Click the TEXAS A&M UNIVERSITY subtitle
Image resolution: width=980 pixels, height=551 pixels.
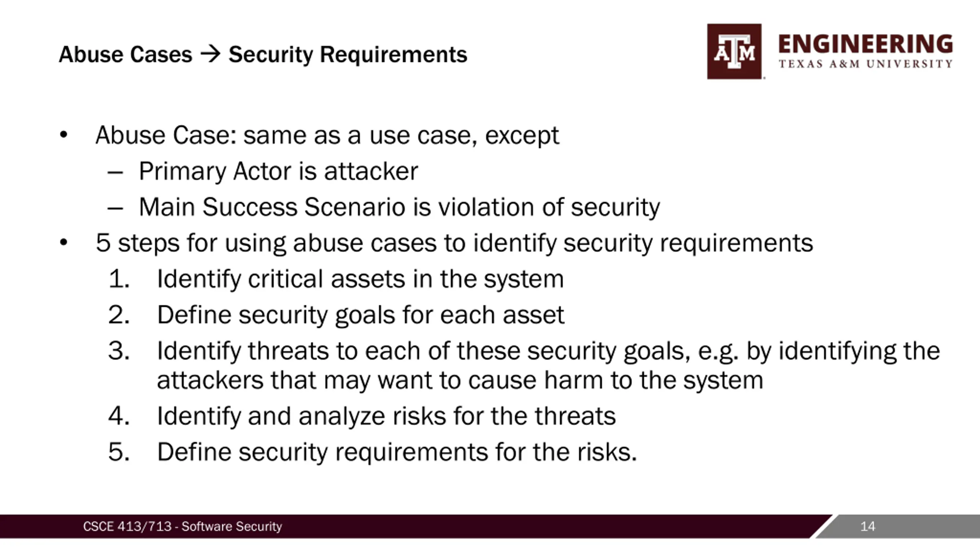866,64
